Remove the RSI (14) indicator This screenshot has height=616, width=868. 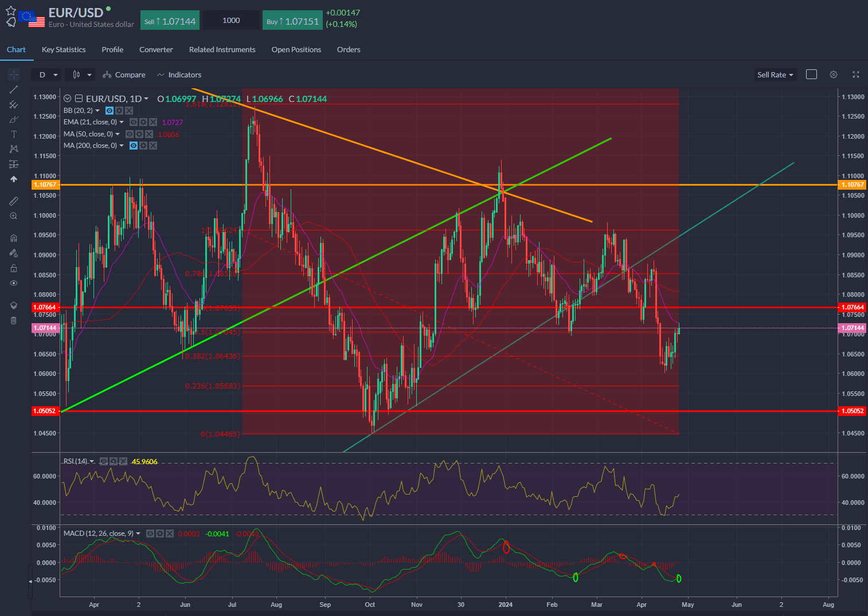pos(123,461)
